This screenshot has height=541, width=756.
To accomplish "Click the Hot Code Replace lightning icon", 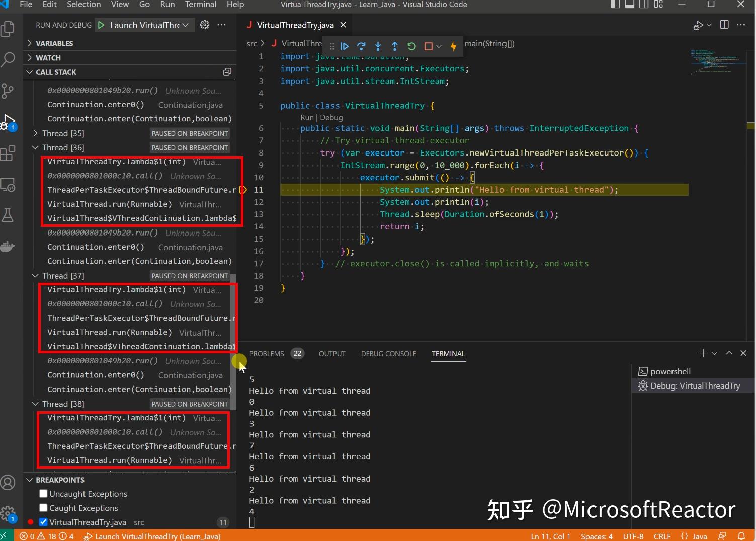I will [x=453, y=46].
